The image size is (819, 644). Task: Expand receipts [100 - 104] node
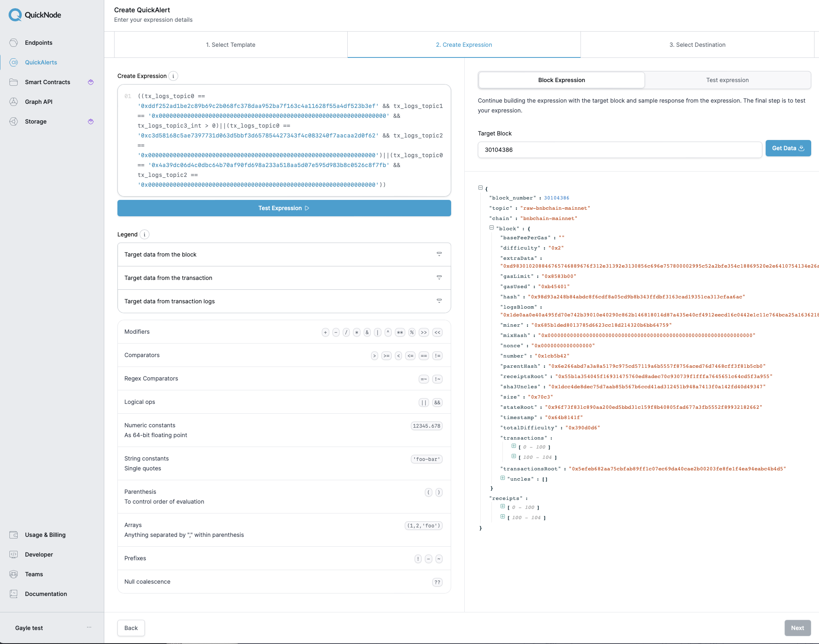pos(502,516)
